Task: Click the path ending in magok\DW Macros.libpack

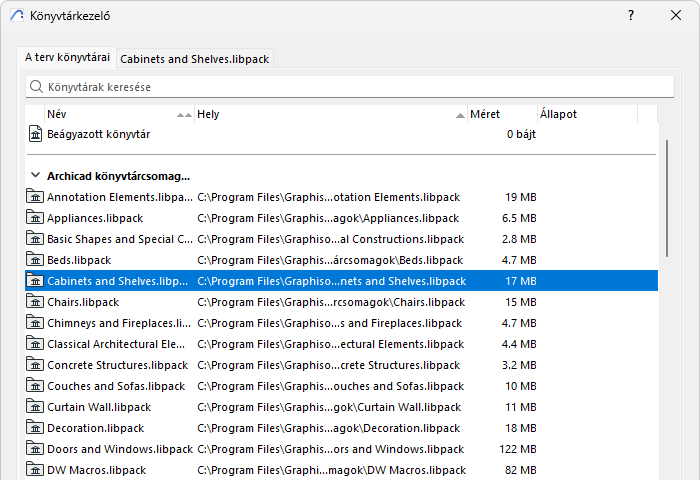Action: click(x=331, y=470)
